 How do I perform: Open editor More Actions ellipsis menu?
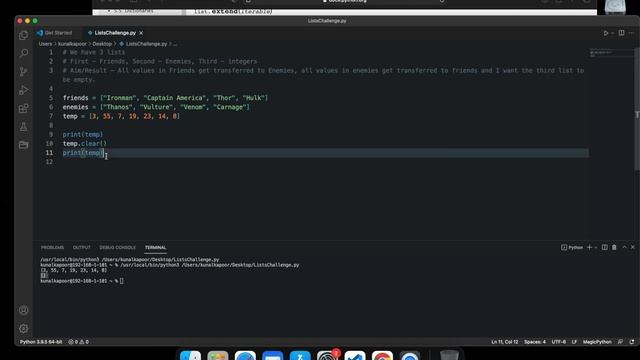[631, 33]
